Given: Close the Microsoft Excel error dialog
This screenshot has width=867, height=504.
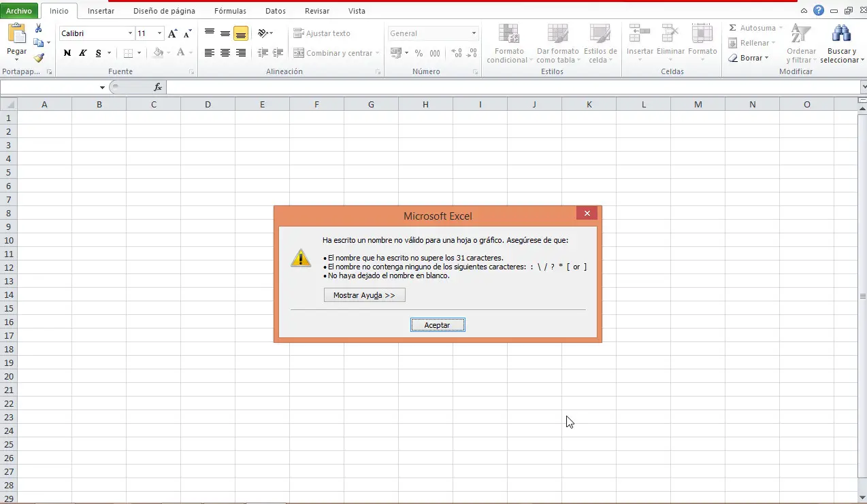Looking at the screenshot, I should [x=587, y=213].
